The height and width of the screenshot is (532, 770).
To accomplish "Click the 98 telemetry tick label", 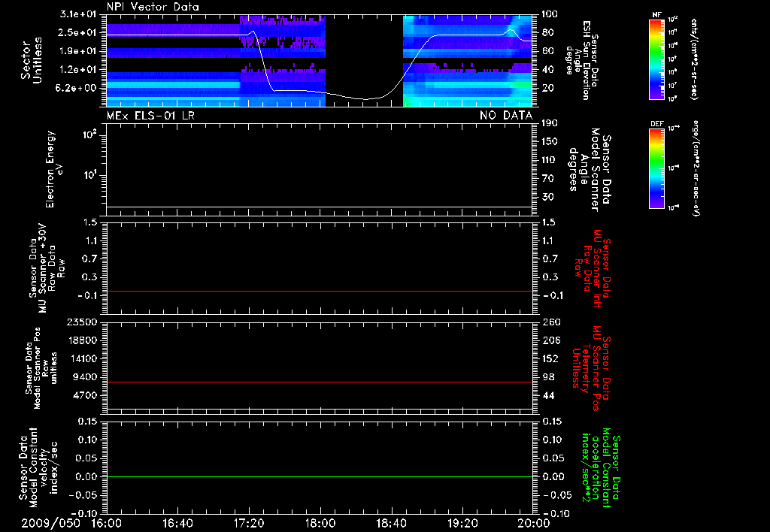I will pos(548,377).
